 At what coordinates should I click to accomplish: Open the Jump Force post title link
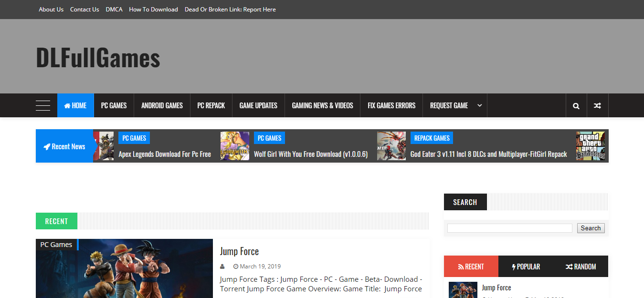pos(239,251)
